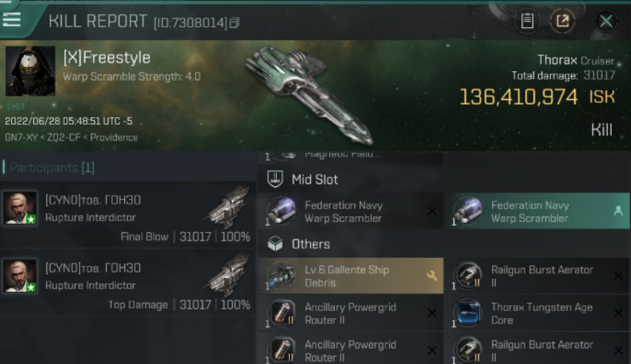Click the X beside first Ancillary Powergrid Router

(431, 313)
